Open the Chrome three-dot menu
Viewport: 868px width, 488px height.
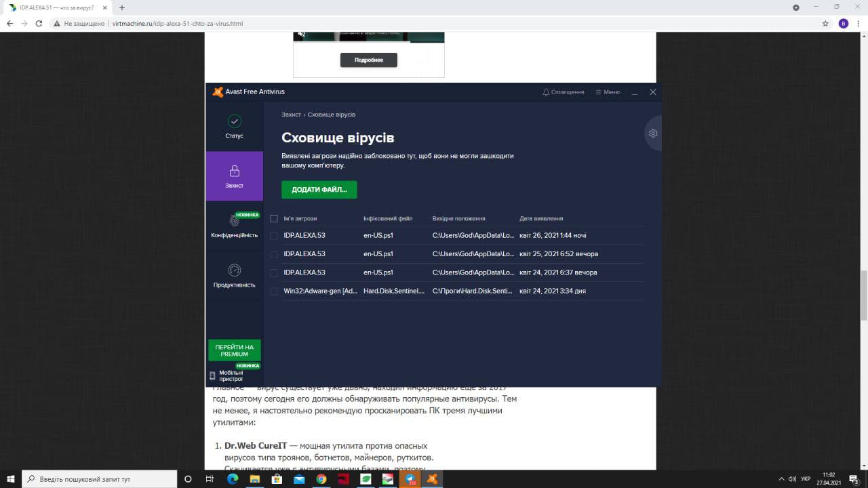pyautogui.click(x=859, y=23)
